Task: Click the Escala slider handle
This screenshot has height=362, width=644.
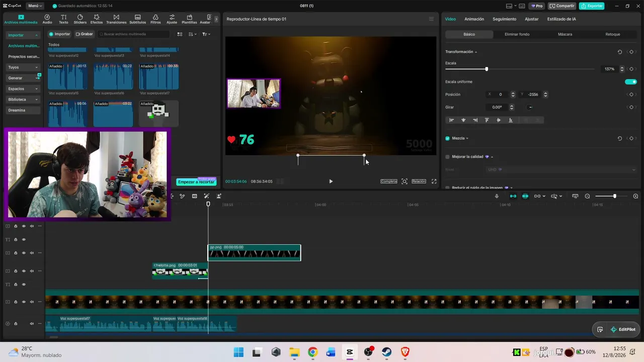Action: [487, 69]
